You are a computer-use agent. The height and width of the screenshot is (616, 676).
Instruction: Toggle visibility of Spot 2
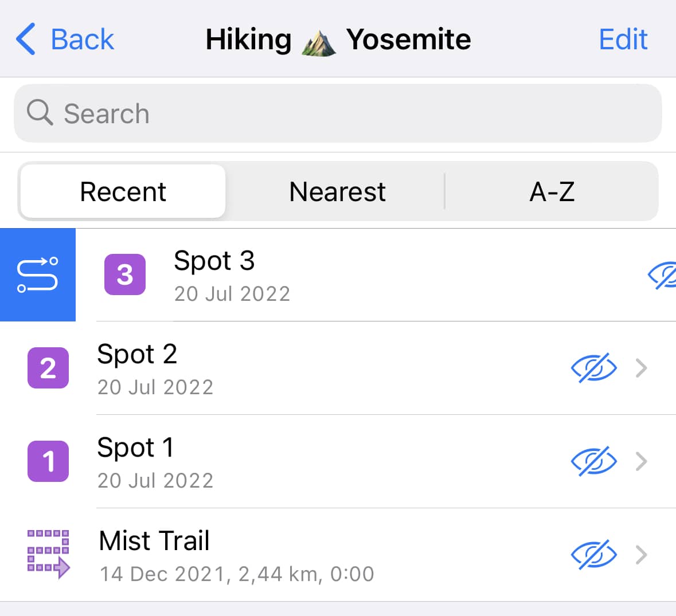[594, 368]
